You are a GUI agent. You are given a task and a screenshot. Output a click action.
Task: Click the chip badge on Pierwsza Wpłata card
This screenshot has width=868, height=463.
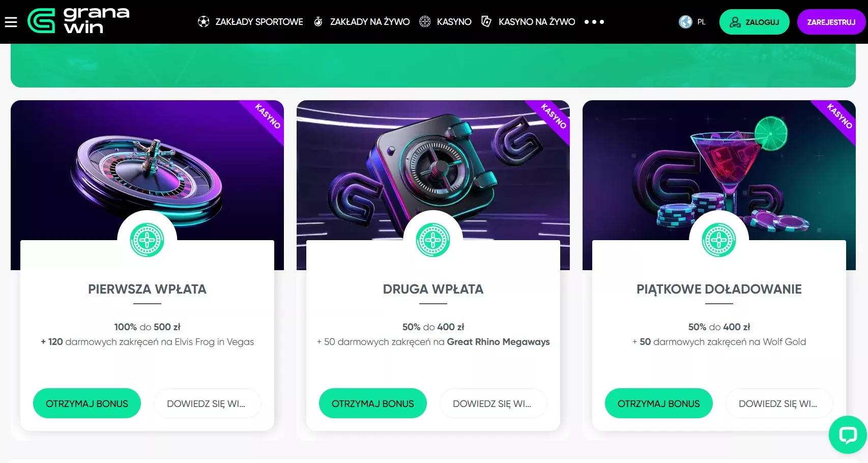(x=147, y=240)
